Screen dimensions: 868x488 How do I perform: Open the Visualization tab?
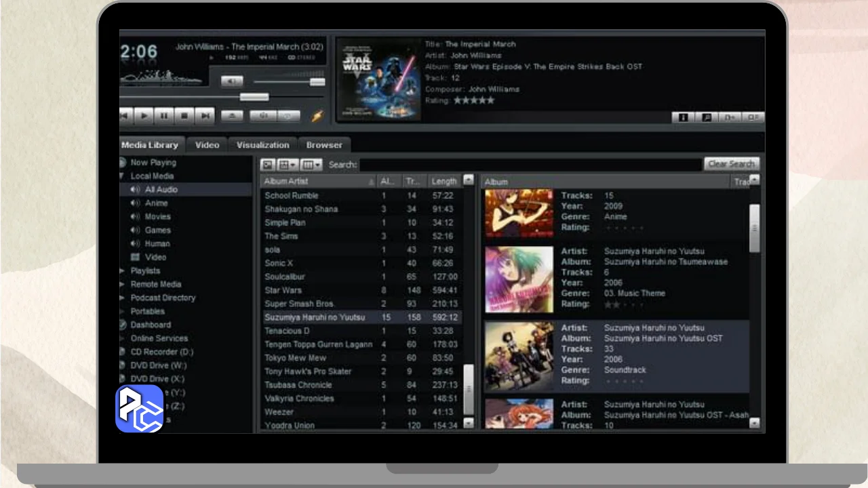[262, 145]
